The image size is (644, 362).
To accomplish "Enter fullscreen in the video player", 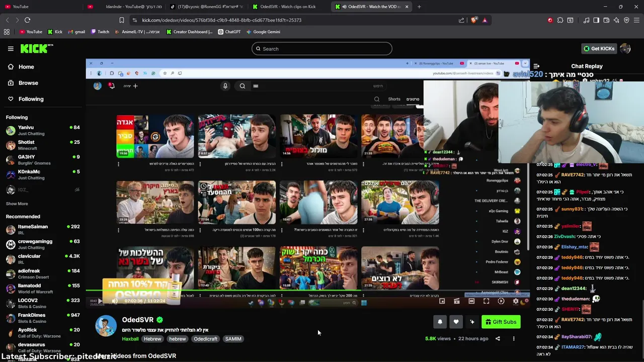I will click(x=486, y=301).
